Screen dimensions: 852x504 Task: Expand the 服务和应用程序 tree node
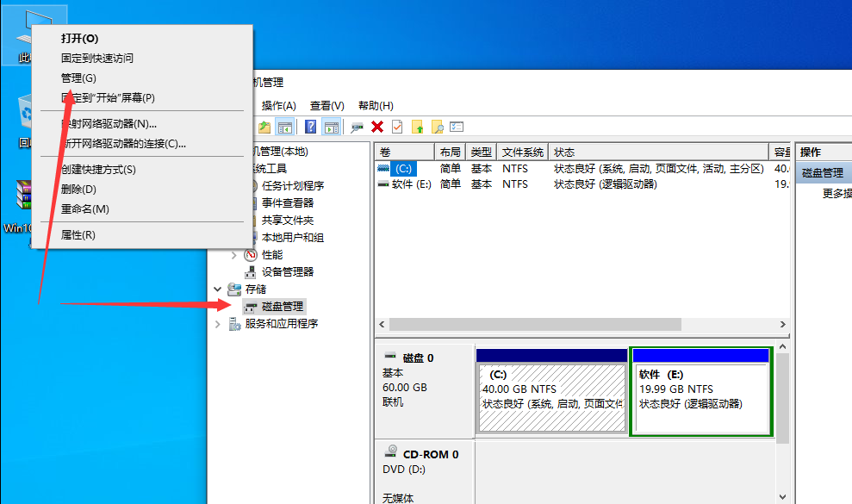217,323
